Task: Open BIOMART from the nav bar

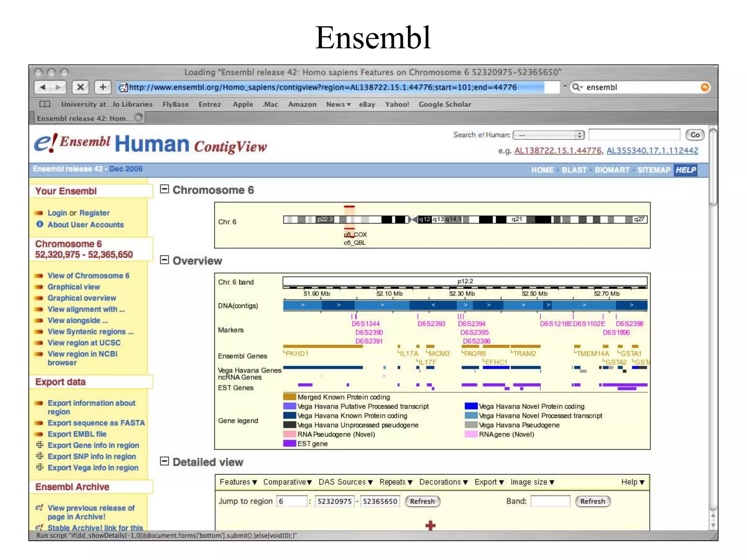Action: pos(612,170)
